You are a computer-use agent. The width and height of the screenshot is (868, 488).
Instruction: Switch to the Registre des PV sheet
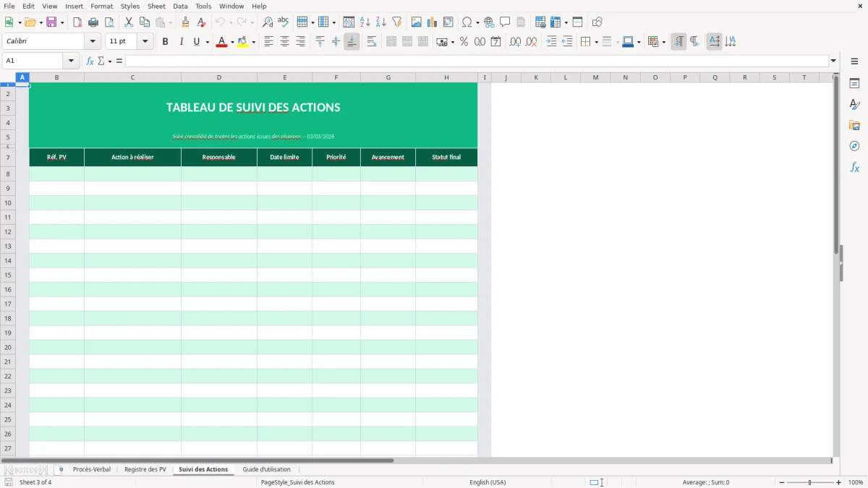(x=145, y=468)
